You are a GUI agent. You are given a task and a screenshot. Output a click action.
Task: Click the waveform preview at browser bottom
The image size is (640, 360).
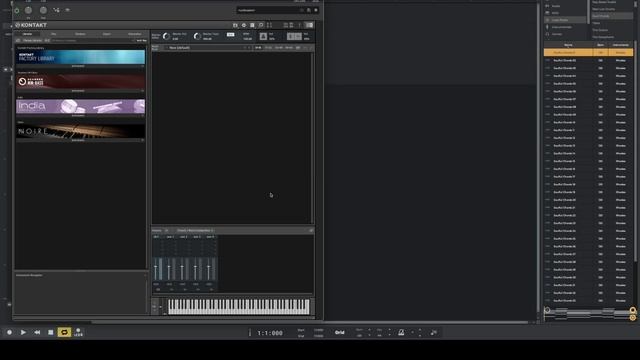coord(590,313)
